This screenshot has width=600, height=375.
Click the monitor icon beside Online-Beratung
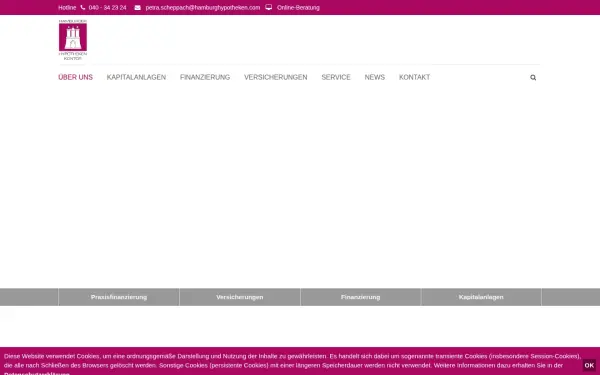(x=269, y=7)
